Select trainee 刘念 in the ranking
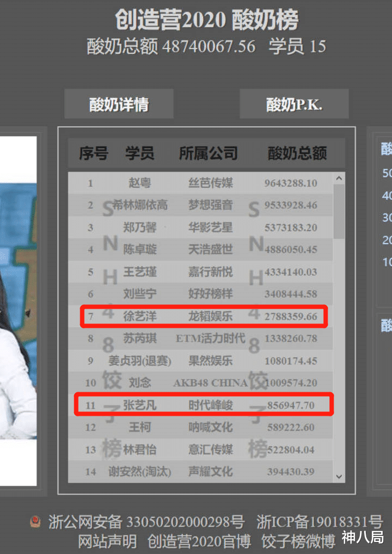Viewport: 392px width, 554px height. 140,382
